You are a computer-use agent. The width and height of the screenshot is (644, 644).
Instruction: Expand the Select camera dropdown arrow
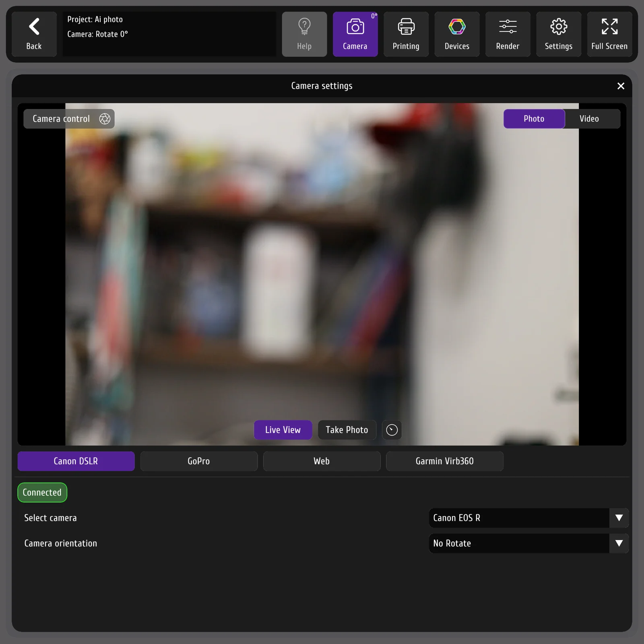pos(619,518)
